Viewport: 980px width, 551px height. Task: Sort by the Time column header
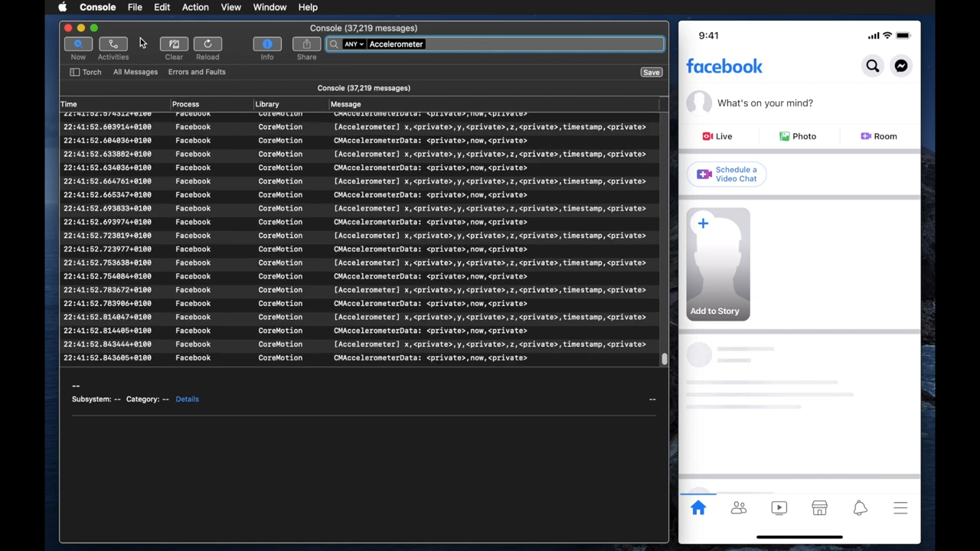[x=115, y=104]
